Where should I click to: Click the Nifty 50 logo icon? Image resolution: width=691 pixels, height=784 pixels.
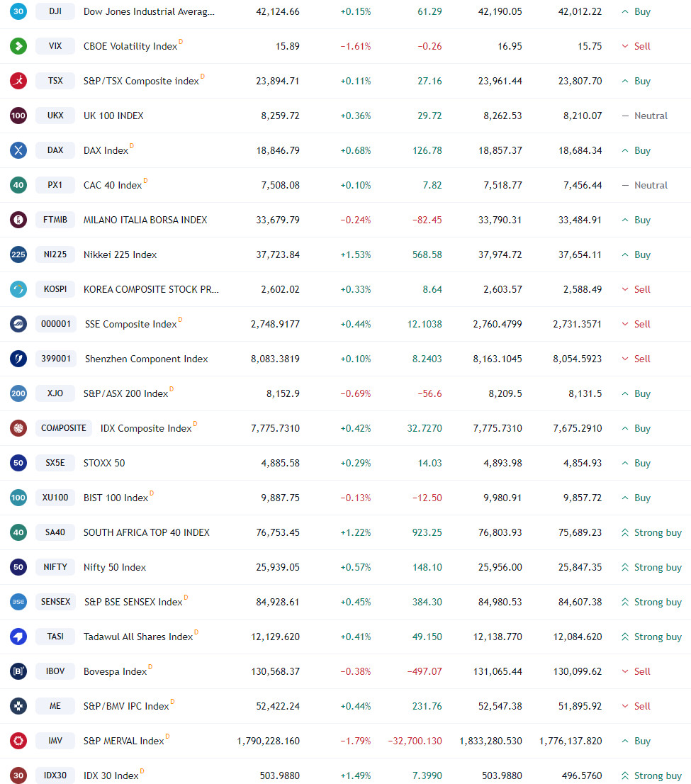(x=18, y=568)
